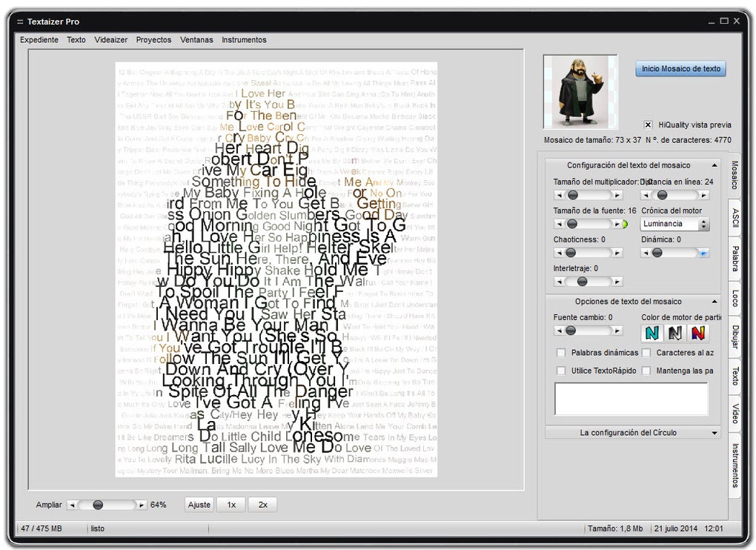Screen dimensions: 756x550
Task: Switch to the ASCII side tab
Action: tap(735, 216)
